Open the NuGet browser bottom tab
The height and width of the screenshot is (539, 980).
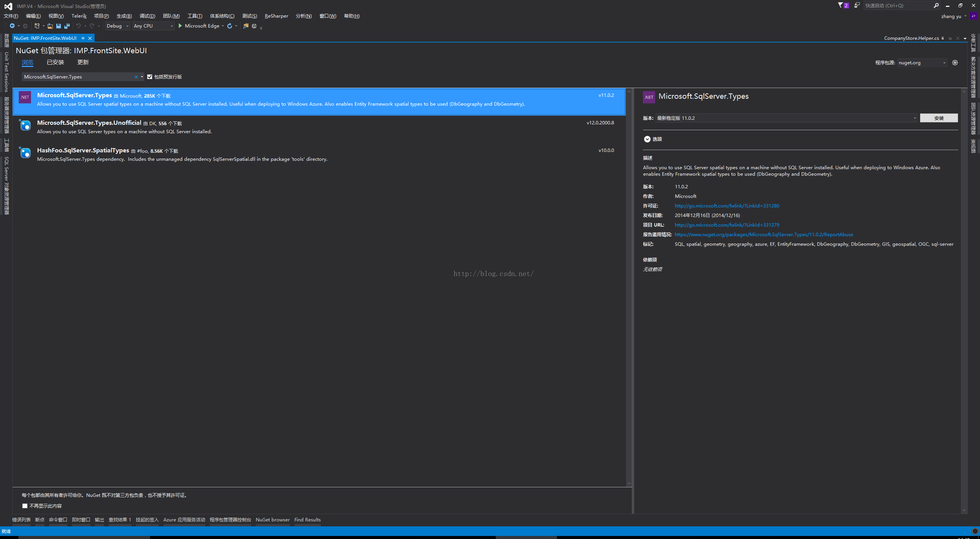[273, 519]
